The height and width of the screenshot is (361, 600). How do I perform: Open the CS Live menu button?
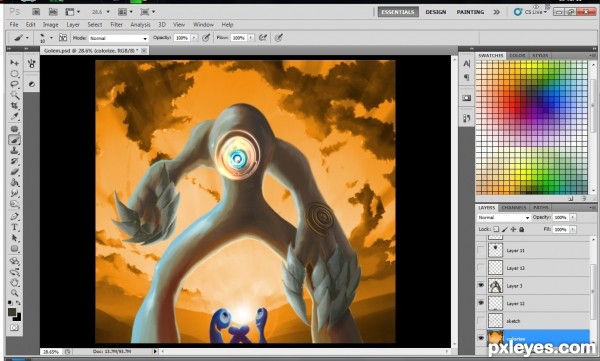(x=531, y=12)
